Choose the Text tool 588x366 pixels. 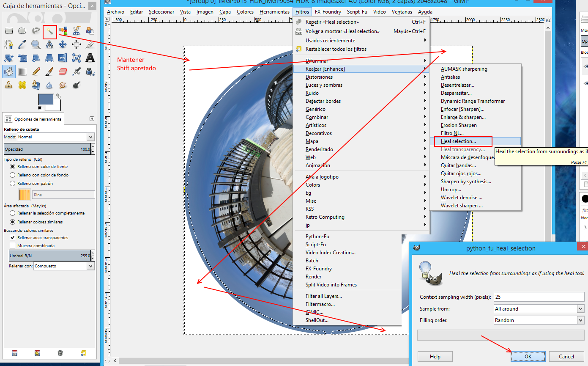coord(90,58)
